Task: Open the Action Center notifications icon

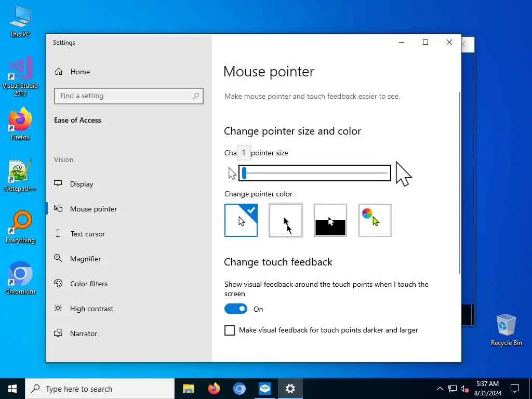Action: 515,389
